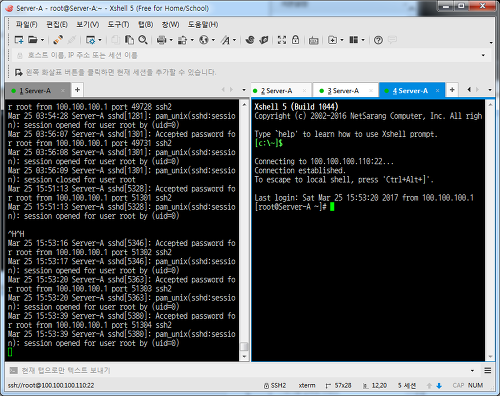Click the grayed Copy icon
Viewport: 500px width, 396px height.
[x=115, y=40]
